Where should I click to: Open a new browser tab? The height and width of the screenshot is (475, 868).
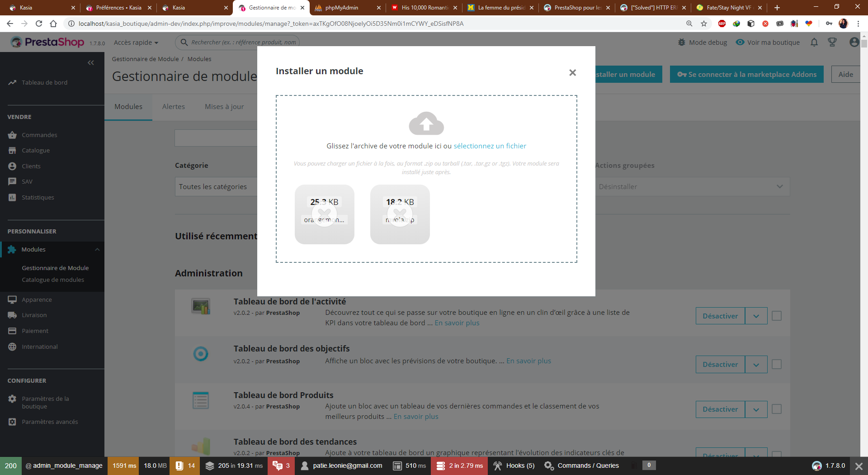point(777,8)
